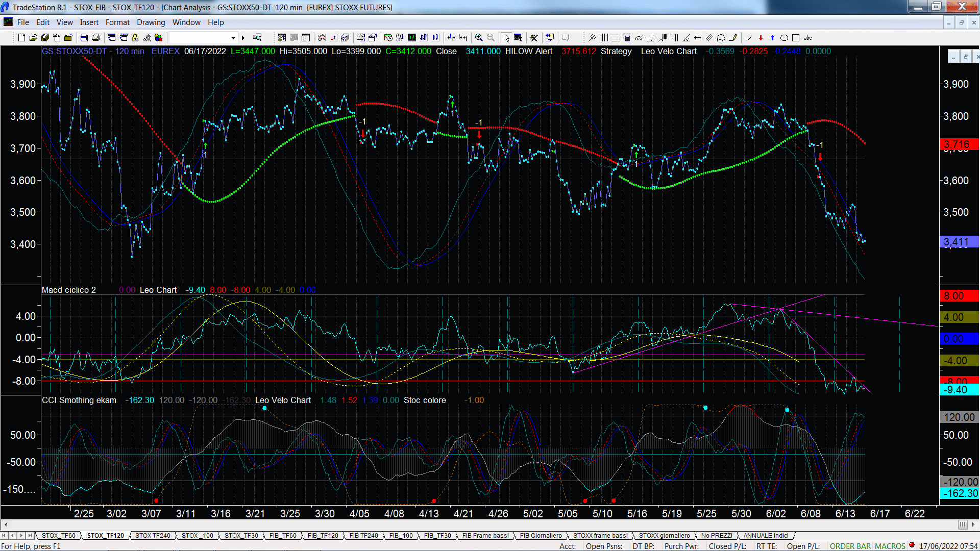Select the abc text drawing tool
The image size is (980, 551).
pyautogui.click(x=808, y=38)
